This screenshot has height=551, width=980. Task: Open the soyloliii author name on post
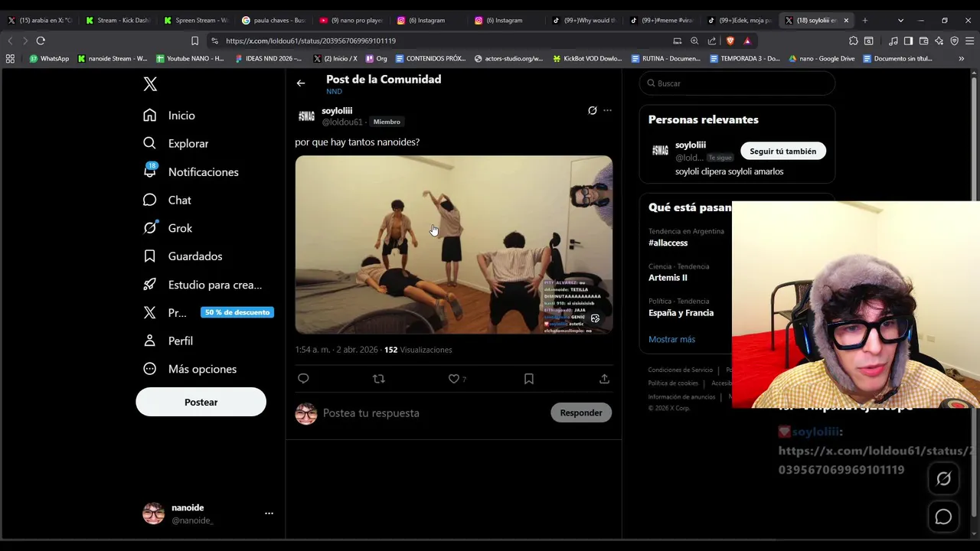[337, 111]
